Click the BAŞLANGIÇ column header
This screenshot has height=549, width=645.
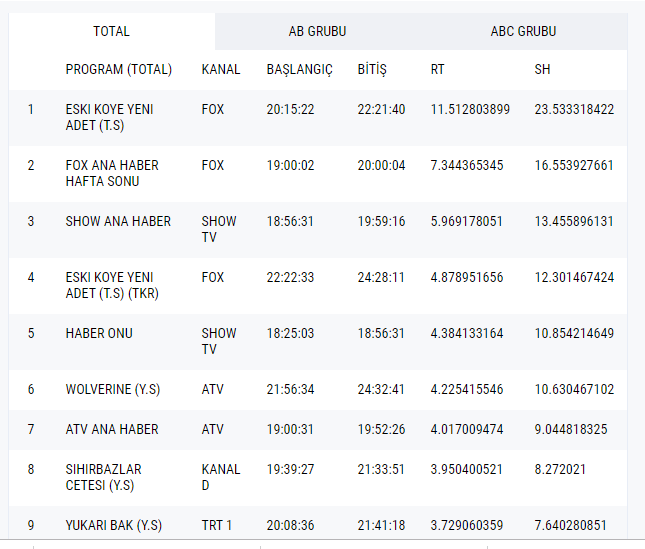299,69
